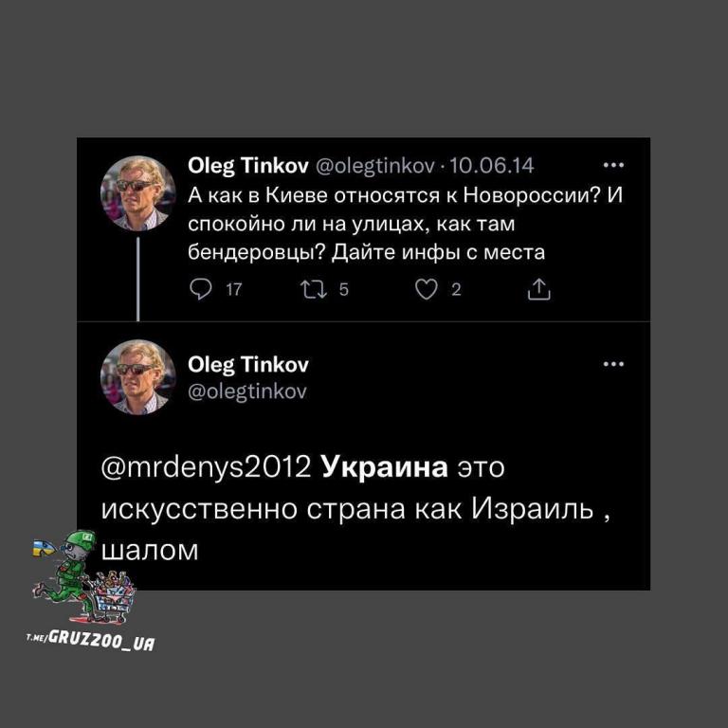The width and height of the screenshot is (728, 728).
Task: Click @olegtinkov handle in top tweet
Action: 375,166
